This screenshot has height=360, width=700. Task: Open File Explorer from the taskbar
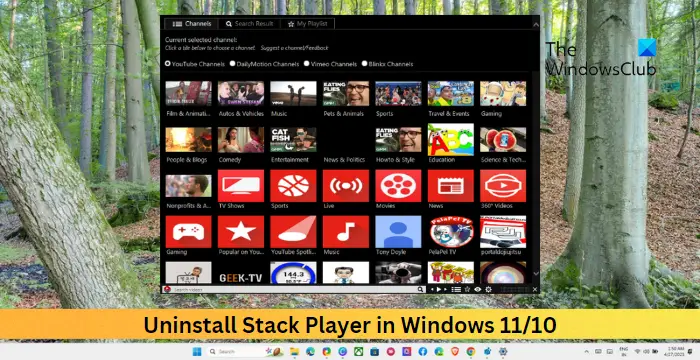(294, 352)
